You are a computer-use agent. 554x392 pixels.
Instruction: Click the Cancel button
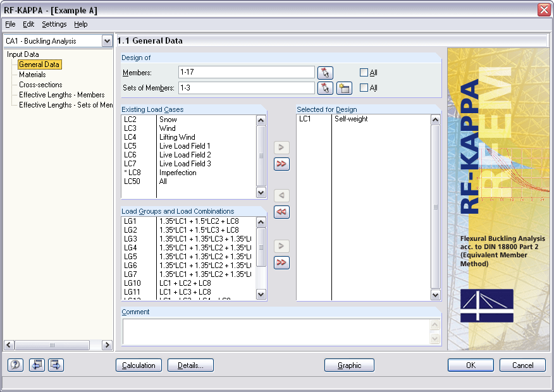tap(522, 365)
